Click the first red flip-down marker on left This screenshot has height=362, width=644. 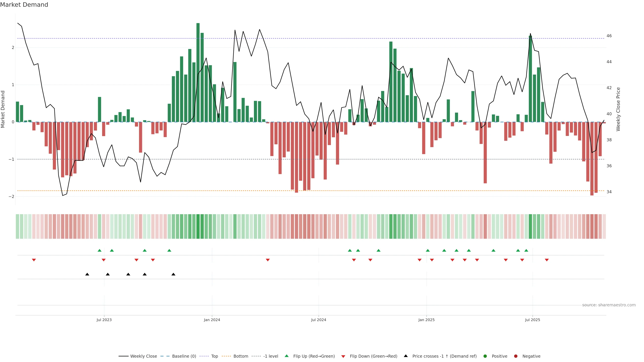pyautogui.click(x=34, y=260)
